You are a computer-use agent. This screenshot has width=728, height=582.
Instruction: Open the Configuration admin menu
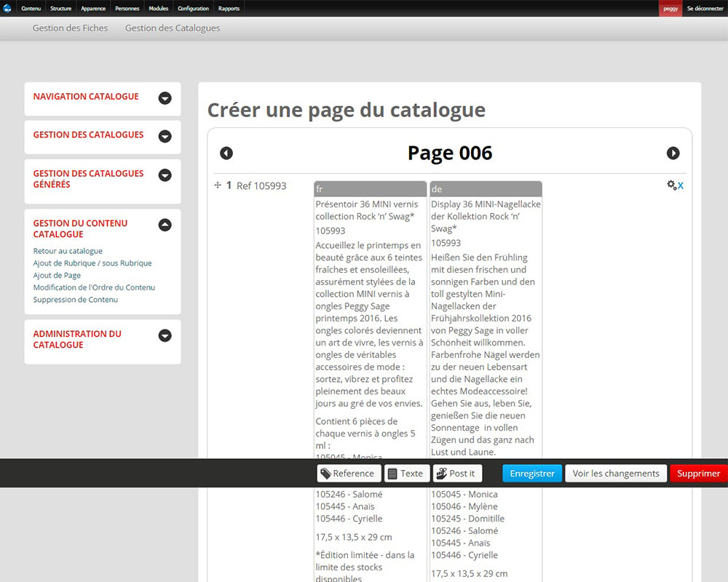(193, 8)
